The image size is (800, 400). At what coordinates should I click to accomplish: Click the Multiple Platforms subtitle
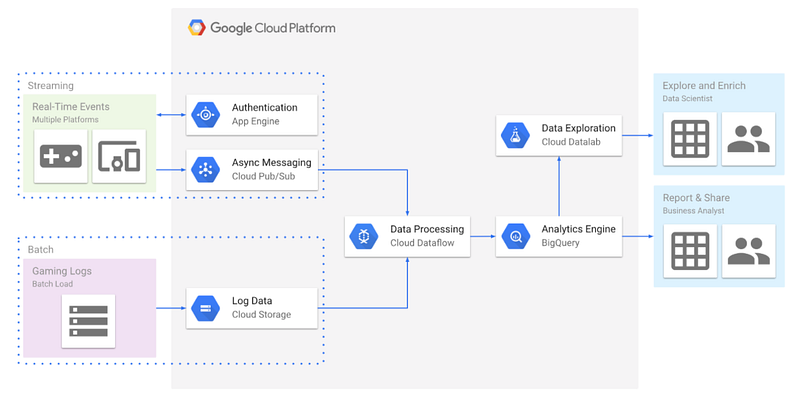point(65,120)
